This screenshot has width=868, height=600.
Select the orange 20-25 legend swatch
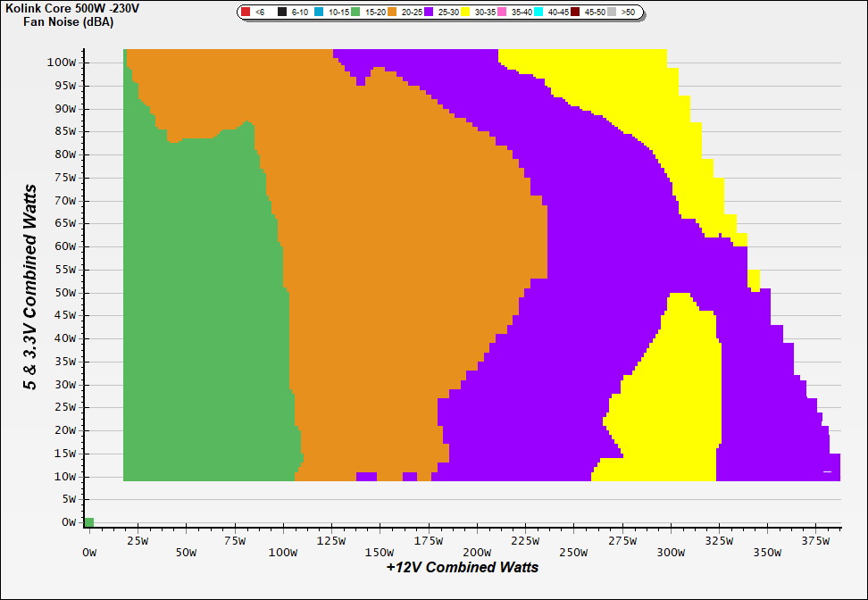click(392, 12)
